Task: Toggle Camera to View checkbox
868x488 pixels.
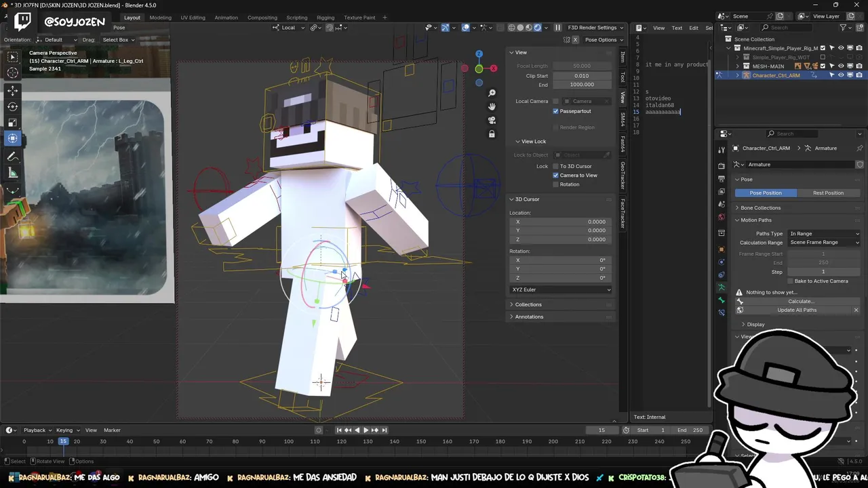Action: tap(555, 176)
